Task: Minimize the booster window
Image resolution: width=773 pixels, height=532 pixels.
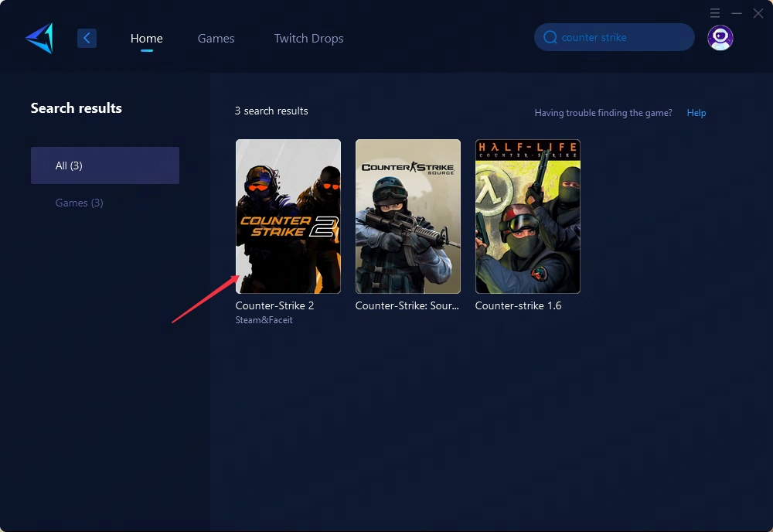Action: 737,13
